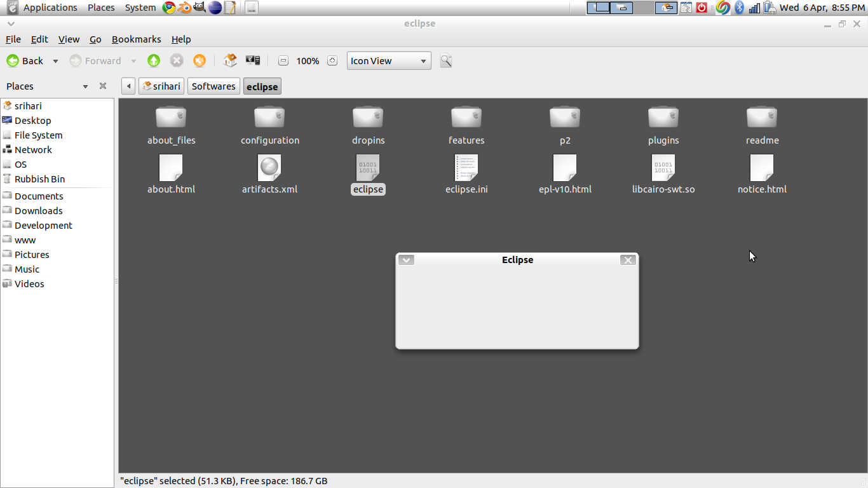Select the notice.html file
This screenshot has height=488, width=868.
click(x=762, y=174)
